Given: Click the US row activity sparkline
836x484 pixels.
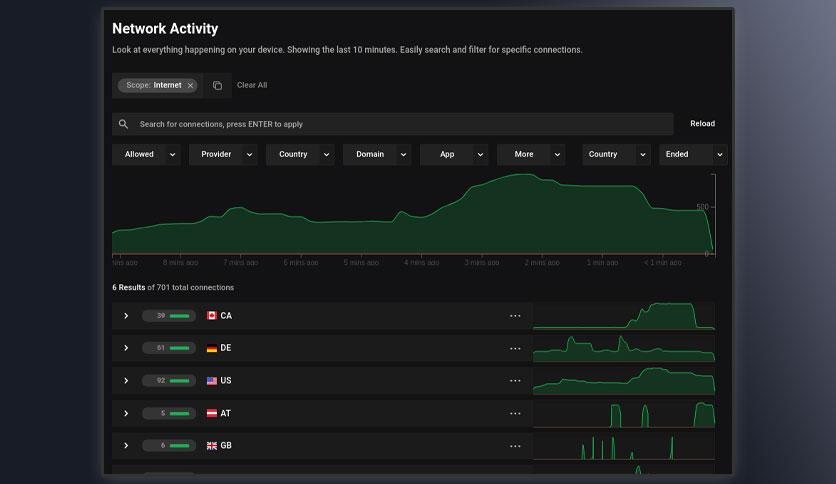Looking at the screenshot, I should point(624,381).
